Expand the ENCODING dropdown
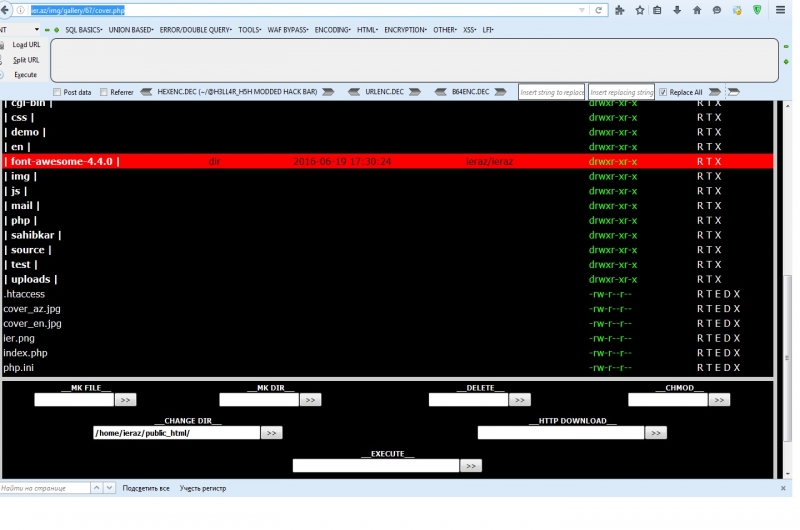Screen dimensions: 800x530 332,30
